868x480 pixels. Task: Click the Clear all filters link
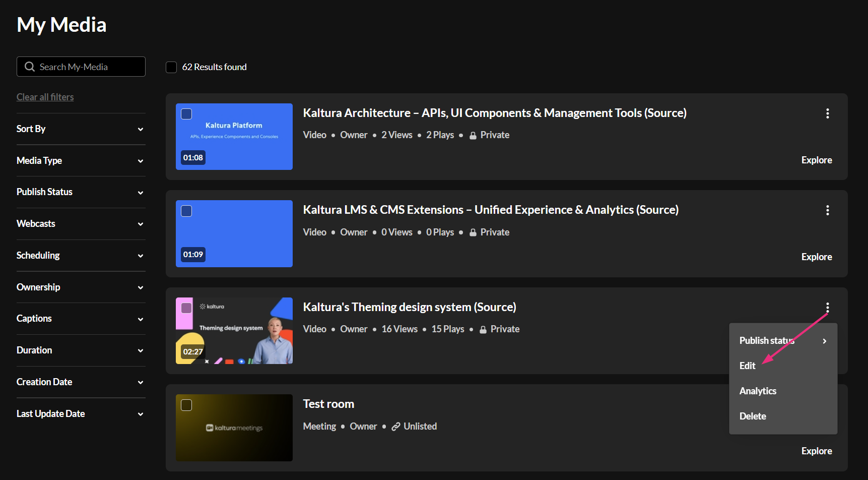(45, 97)
